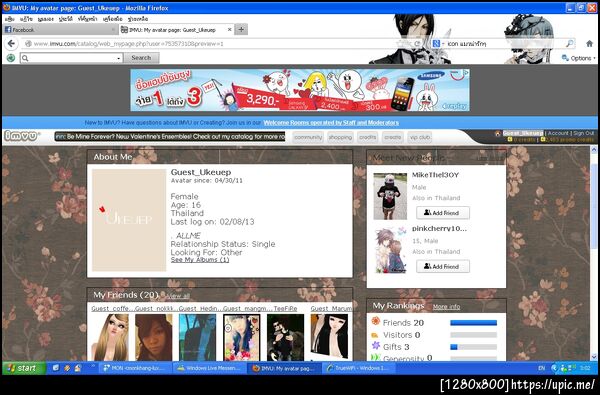This screenshot has height=395, width=600.
Task: Click Guest_Hedin friend thumbnail
Action: point(197,337)
